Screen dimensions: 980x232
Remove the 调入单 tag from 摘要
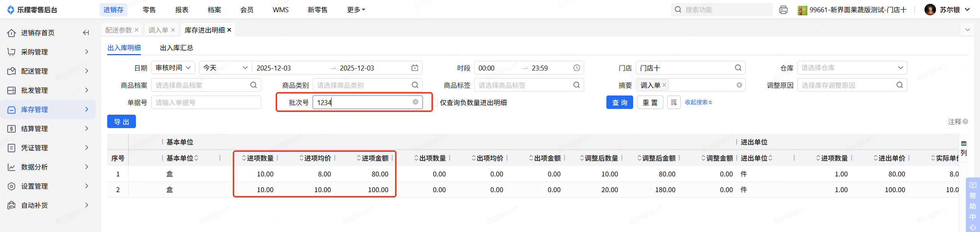point(664,85)
